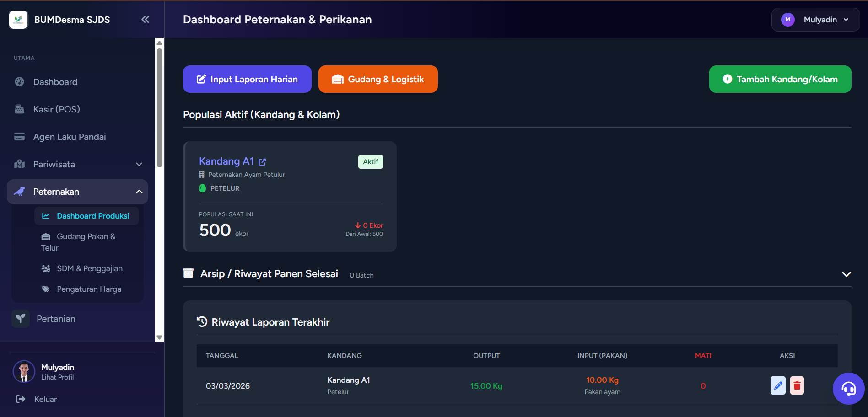Image resolution: width=868 pixels, height=417 pixels.
Task: Click the Keluar logout icon
Action: 20,399
